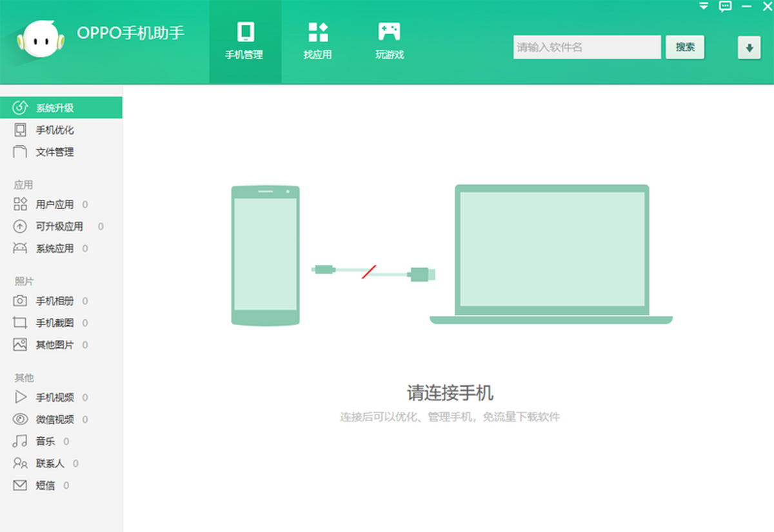This screenshot has height=532, width=774.
Task: Select 用户应用 user apps
Action: (x=55, y=204)
